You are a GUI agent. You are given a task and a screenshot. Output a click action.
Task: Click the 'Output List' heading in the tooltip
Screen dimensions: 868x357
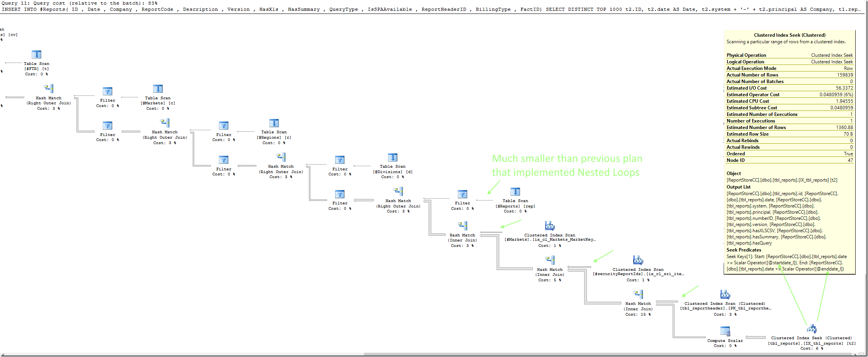pos(738,187)
